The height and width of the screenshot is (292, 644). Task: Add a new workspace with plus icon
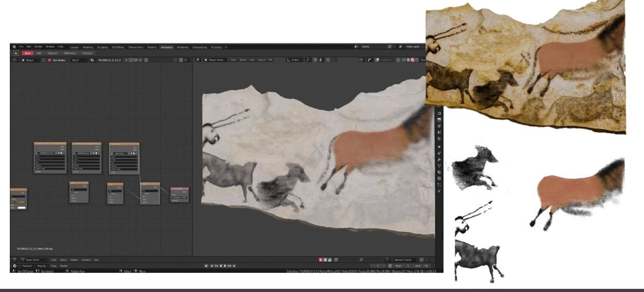[226, 47]
